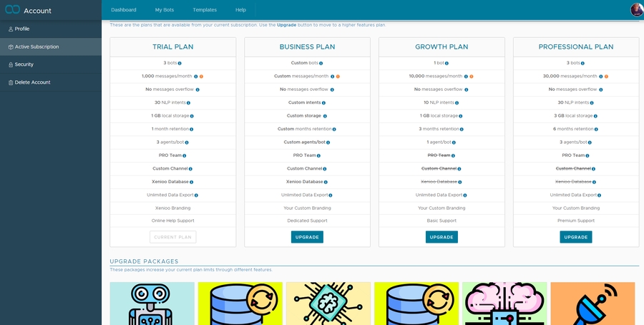The width and height of the screenshot is (644, 325).
Task: Select Security in the account sidebar
Action: point(24,64)
